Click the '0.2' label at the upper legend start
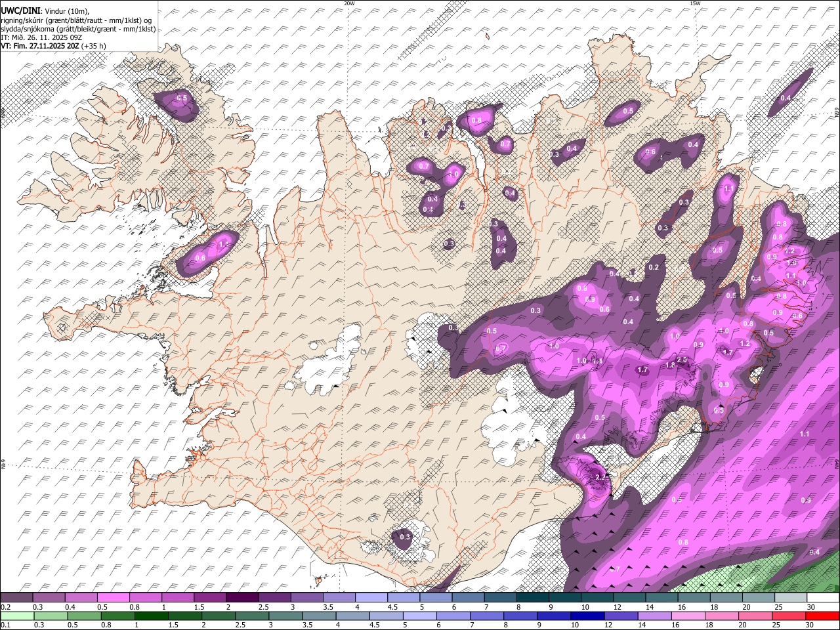Screen dimensions: 840x630 point(5,607)
